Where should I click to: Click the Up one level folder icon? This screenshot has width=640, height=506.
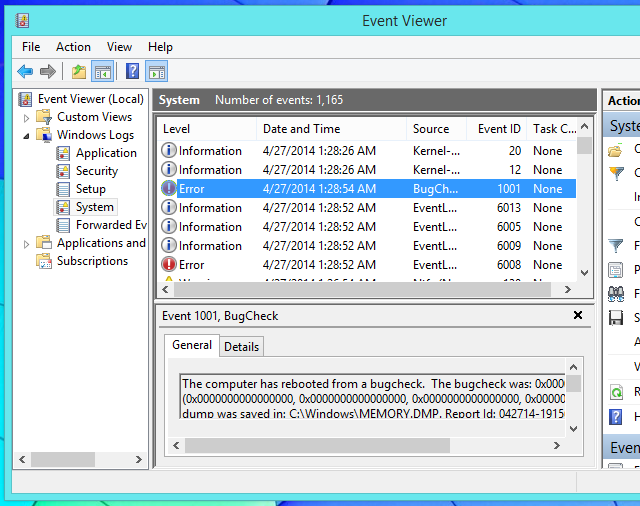[79, 72]
